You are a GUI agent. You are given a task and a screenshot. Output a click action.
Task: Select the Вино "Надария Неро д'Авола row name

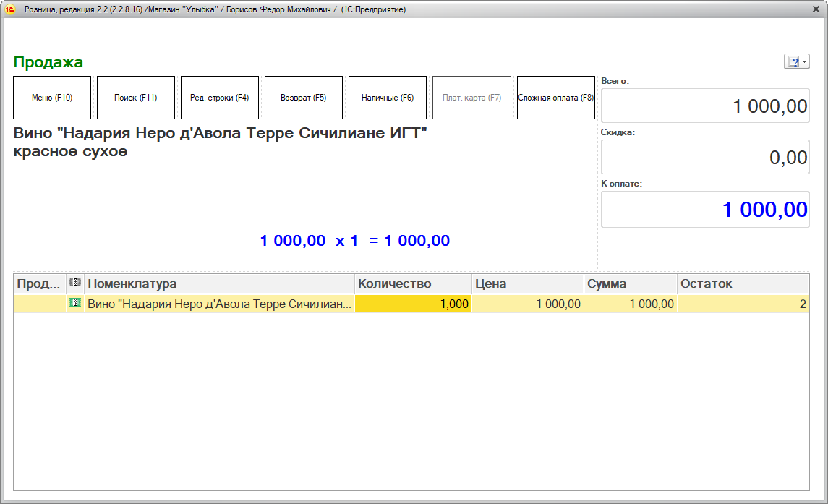(x=219, y=304)
